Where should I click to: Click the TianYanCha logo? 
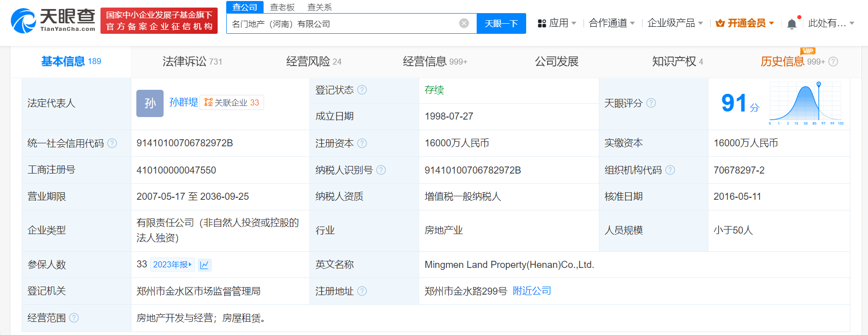pos(53,20)
